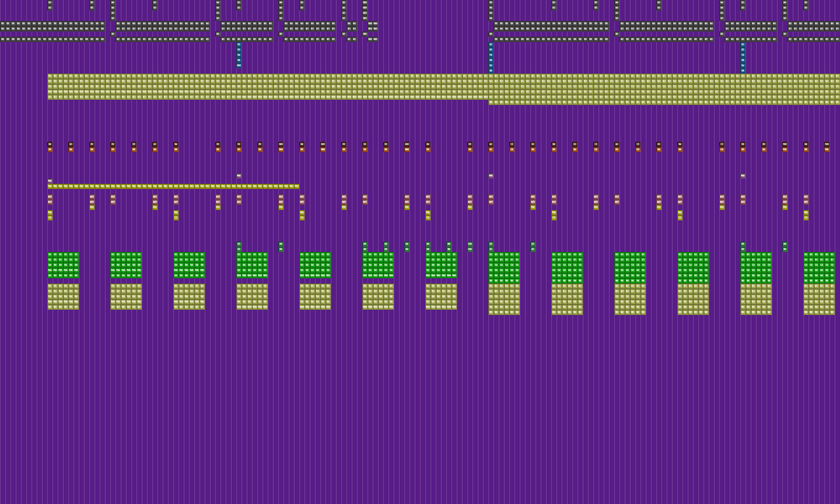The height and width of the screenshot is (504, 840).
Task: Select the single gray tile row at far left
Action: point(52,39)
